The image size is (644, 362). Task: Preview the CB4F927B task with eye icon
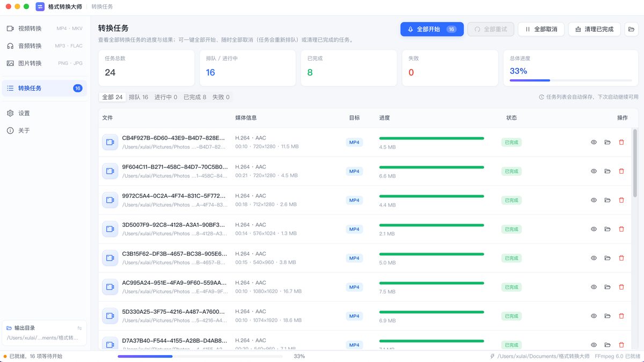[594, 142]
